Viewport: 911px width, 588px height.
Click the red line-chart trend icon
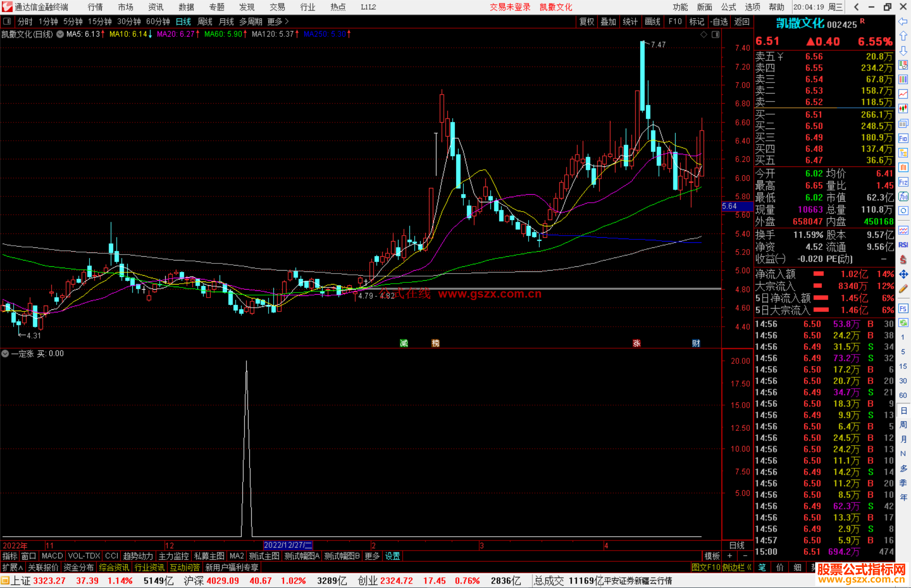click(x=903, y=94)
